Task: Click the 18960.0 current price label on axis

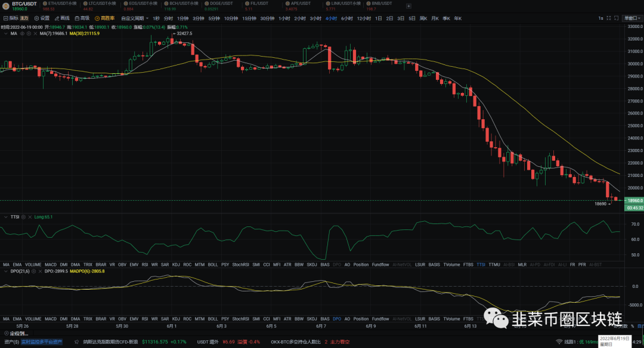Action: pos(634,201)
